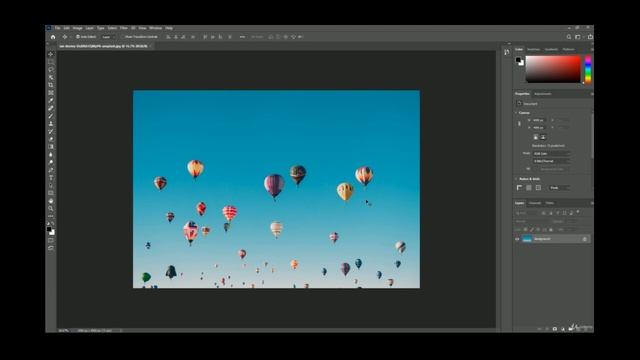Viewport: 640px width, 360px height.
Task: Select the Dodge tool
Action: (51, 162)
